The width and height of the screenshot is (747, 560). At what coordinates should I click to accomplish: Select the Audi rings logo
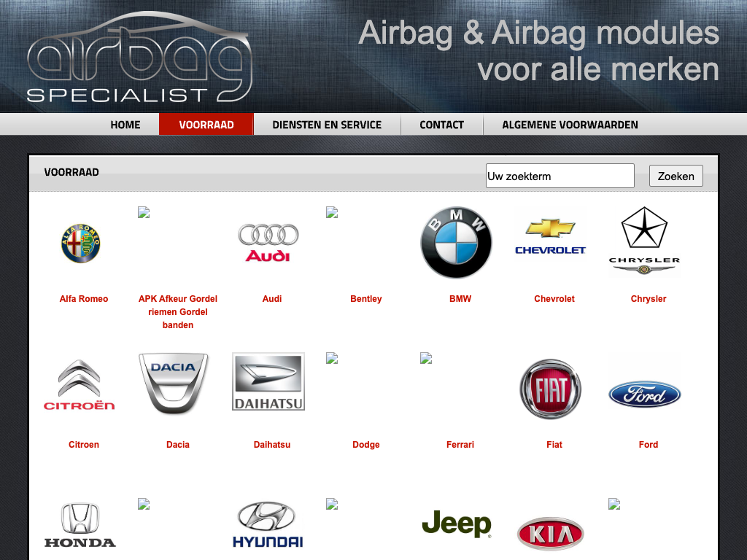[268, 243]
